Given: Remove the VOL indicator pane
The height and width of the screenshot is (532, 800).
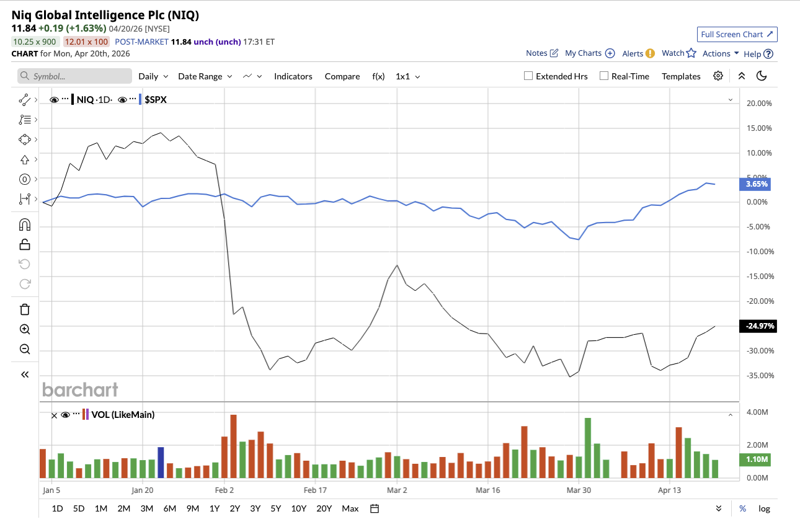Looking at the screenshot, I should coord(54,415).
